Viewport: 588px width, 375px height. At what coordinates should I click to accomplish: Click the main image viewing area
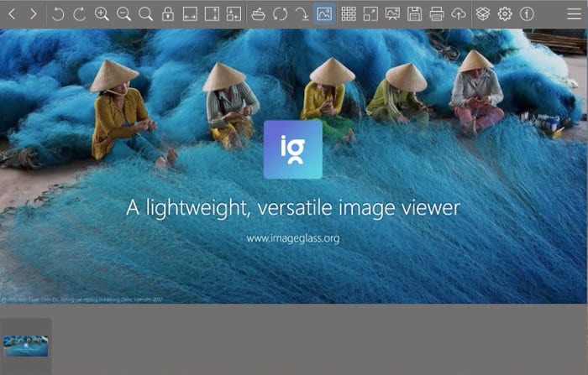pyautogui.click(x=294, y=166)
